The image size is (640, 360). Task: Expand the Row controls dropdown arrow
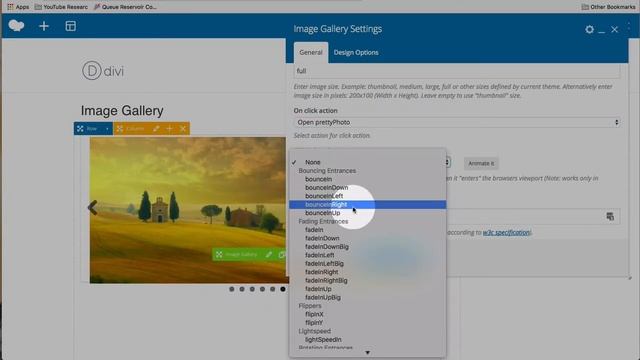click(x=107, y=129)
